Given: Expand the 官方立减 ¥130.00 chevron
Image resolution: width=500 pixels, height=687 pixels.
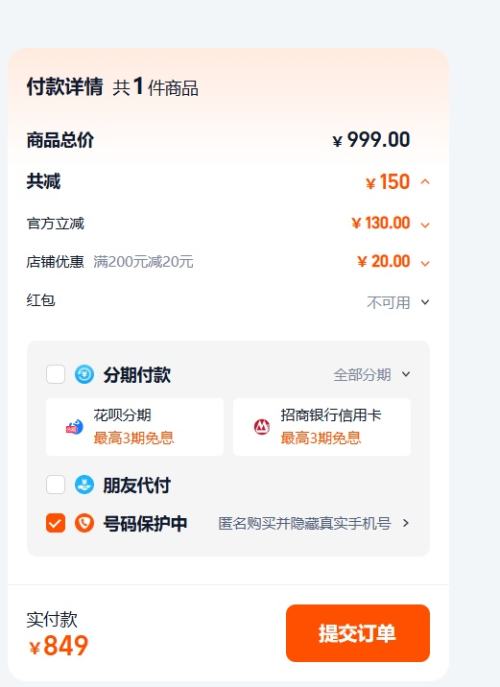Looking at the screenshot, I should click(425, 225).
